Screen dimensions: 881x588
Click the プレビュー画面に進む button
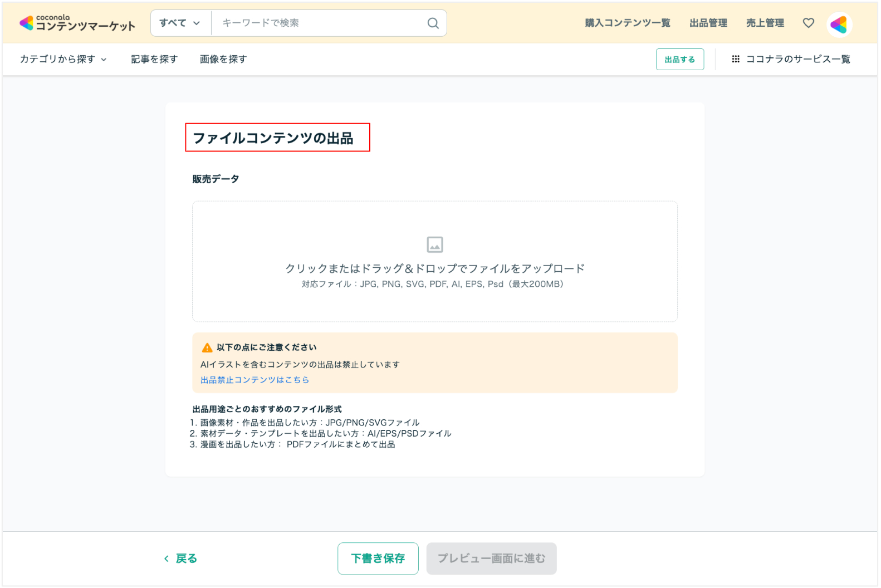pos(491,558)
